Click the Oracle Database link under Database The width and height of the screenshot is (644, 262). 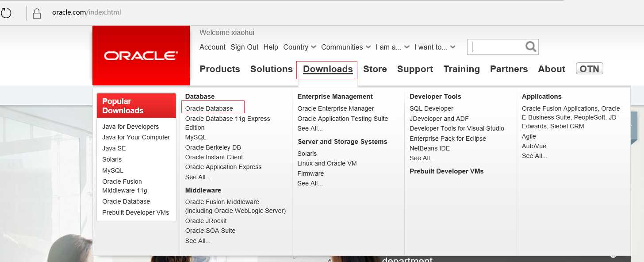(209, 108)
